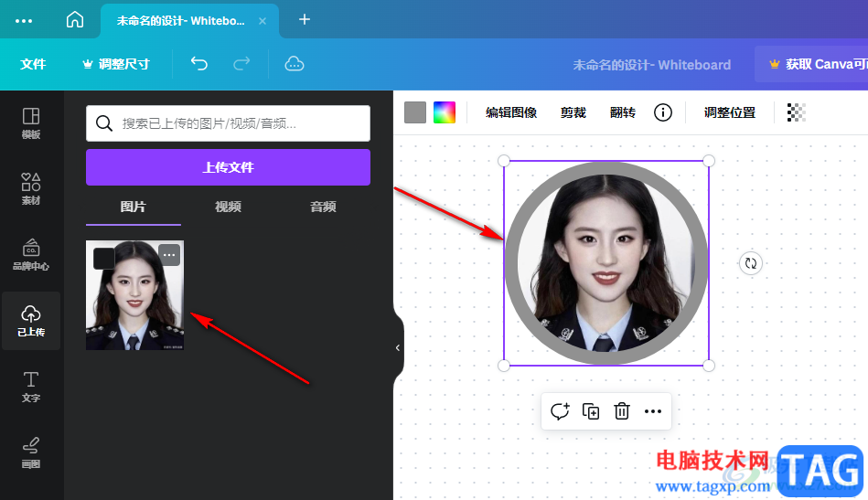
Task: Show image info via the circled i icon
Action: click(x=662, y=112)
